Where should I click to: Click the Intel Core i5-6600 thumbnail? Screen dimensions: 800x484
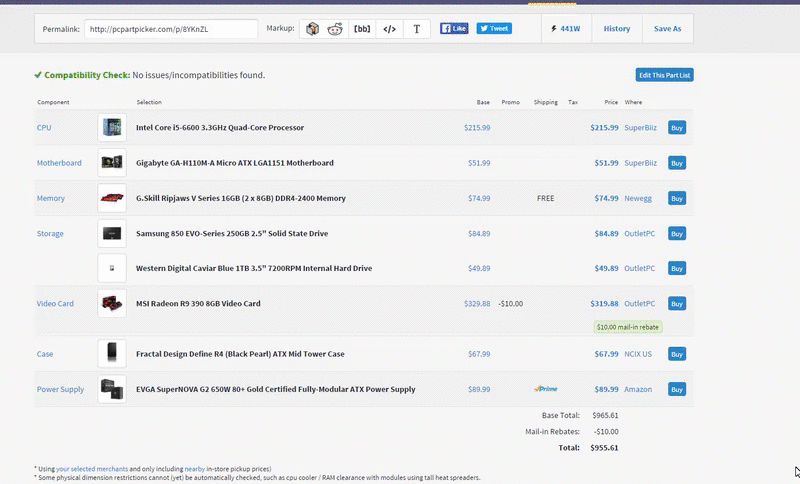point(112,128)
